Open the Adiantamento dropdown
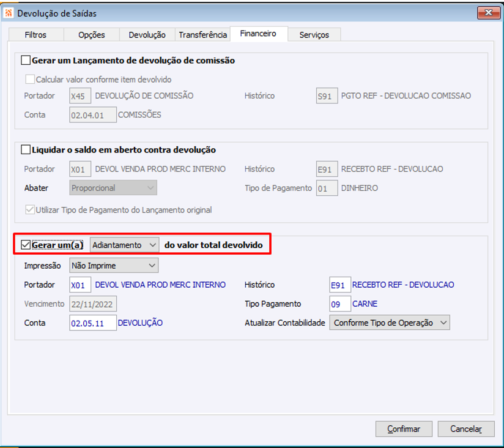This screenshot has width=504, height=448. pos(124,245)
